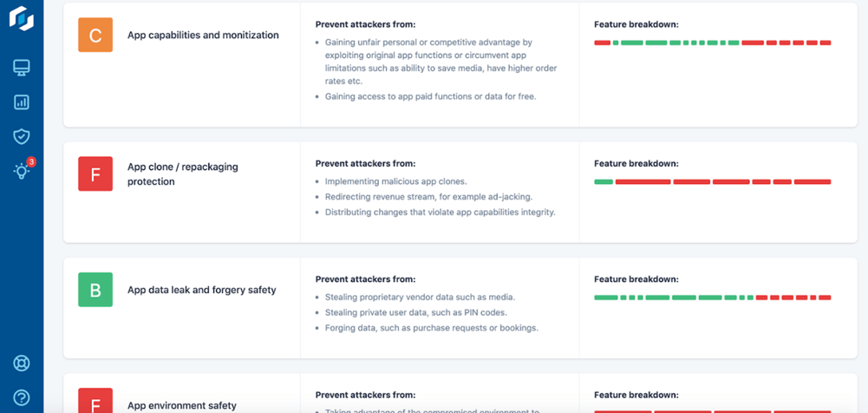Open lightbulb insights with 3 notifications

(x=22, y=171)
